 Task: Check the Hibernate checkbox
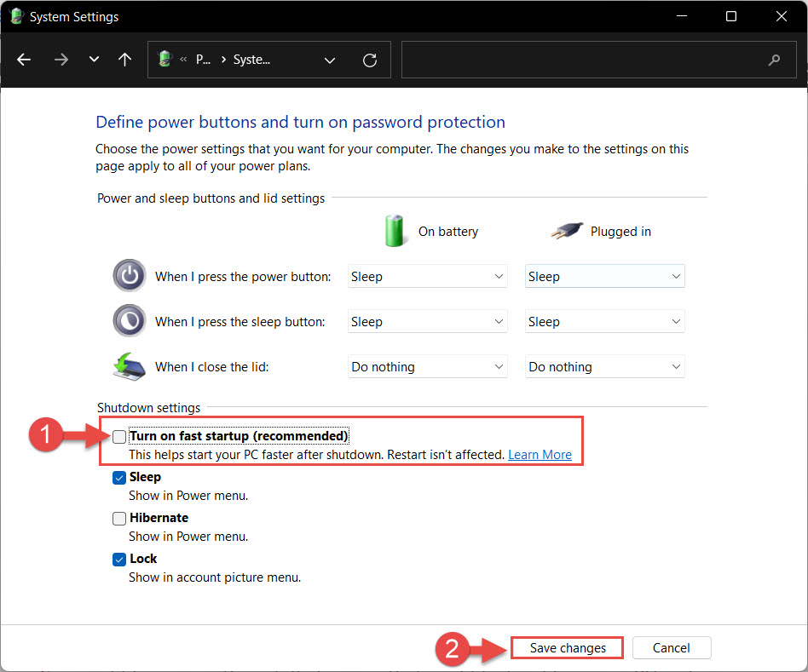tap(119, 519)
